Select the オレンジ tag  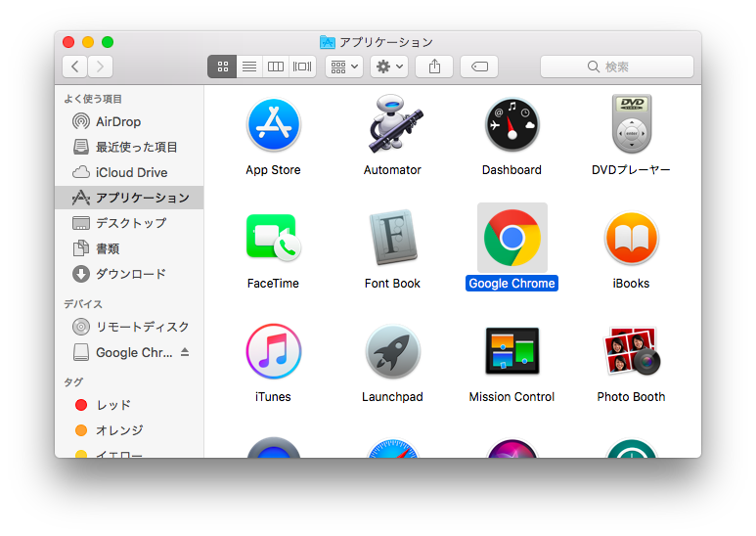click(x=129, y=430)
